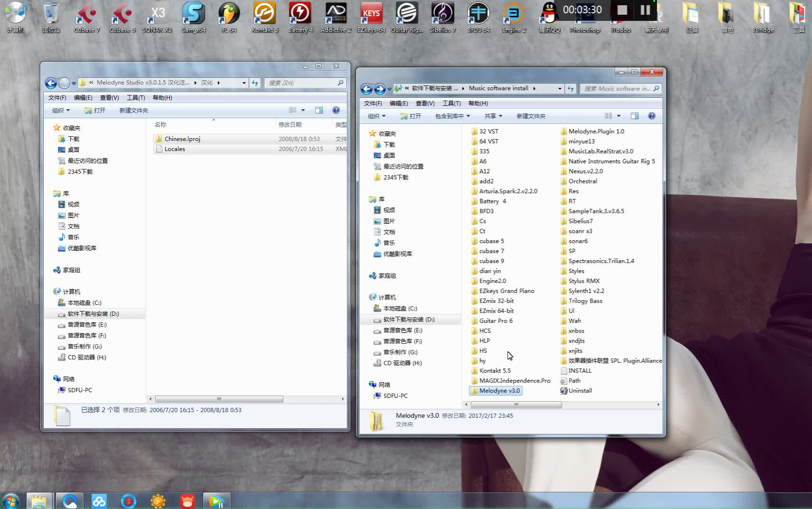Open 帮助(H) menu in 汉化 window
This screenshot has width=812, height=509.
[162, 98]
